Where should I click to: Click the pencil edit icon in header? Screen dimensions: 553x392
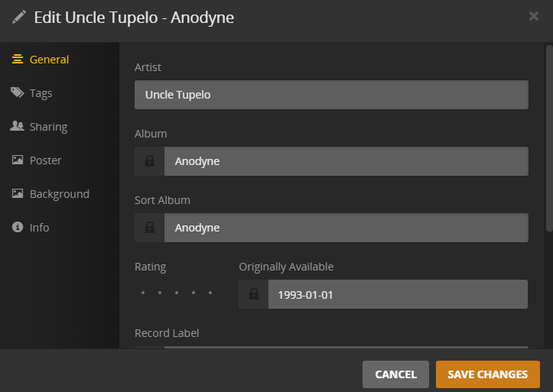[19, 18]
